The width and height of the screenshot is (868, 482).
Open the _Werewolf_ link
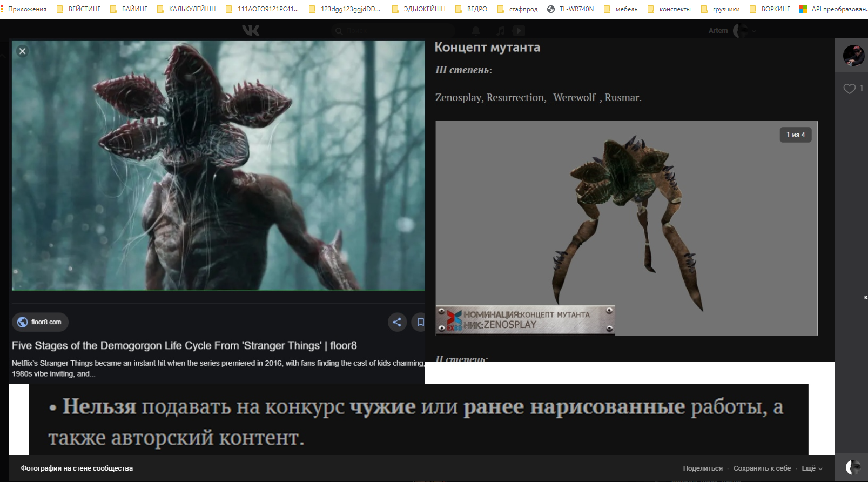575,97
